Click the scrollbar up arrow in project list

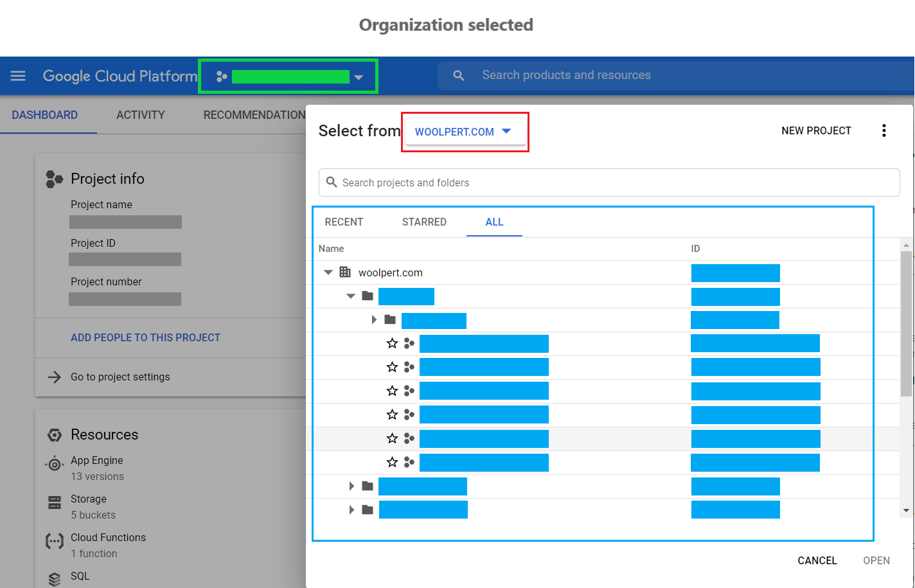906,245
